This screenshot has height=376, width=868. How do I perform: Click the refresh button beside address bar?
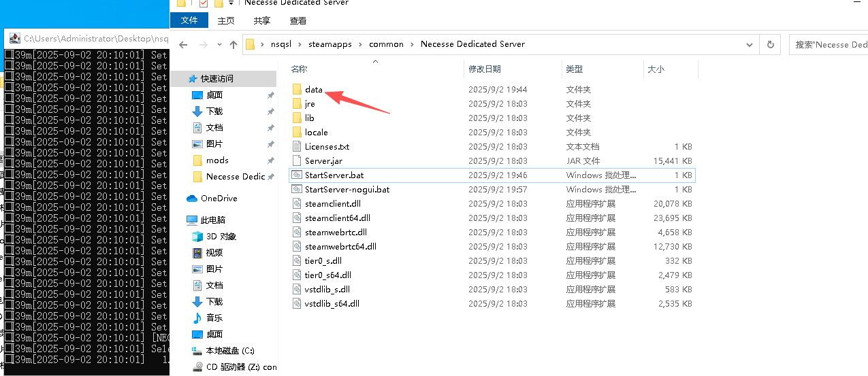(771, 44)
